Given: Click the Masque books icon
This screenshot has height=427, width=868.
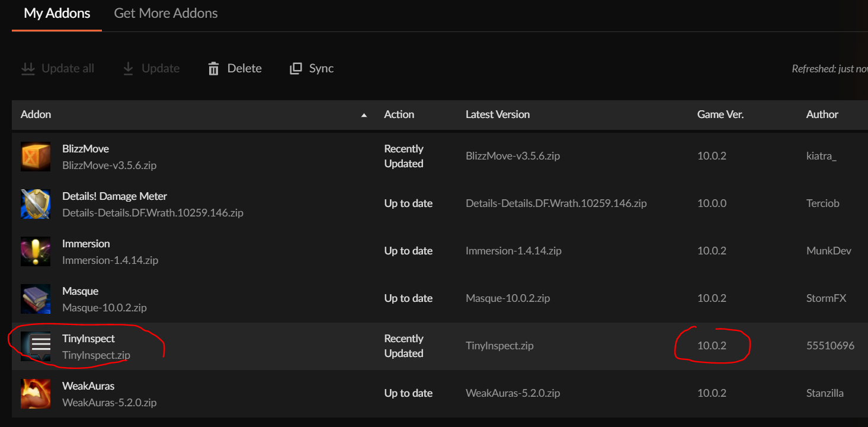Looking at the screenshot, I should (x=36, y=299).
